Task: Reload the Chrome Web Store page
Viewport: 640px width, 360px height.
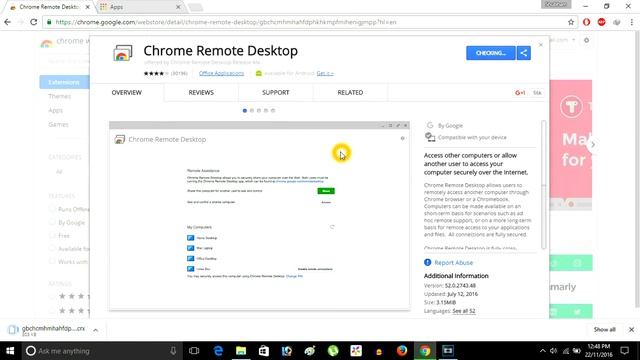Action: point(33,22)
